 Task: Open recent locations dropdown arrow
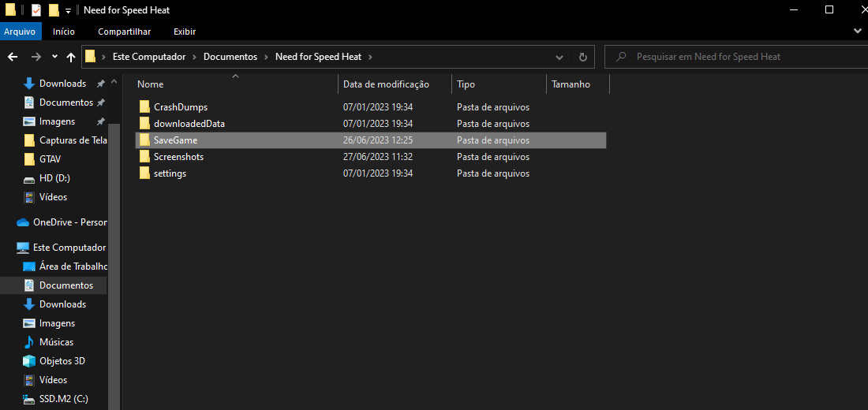(54, 57)
